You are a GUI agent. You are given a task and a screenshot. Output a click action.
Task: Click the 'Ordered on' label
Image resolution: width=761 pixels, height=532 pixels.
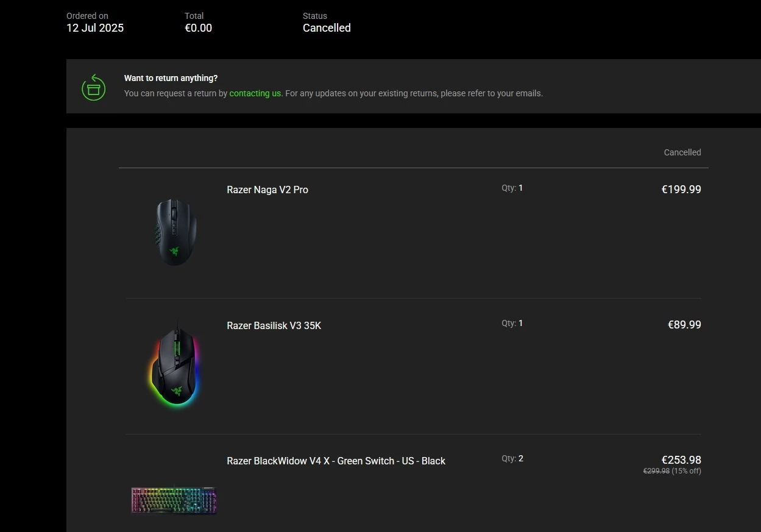click(x=87, y=16)
